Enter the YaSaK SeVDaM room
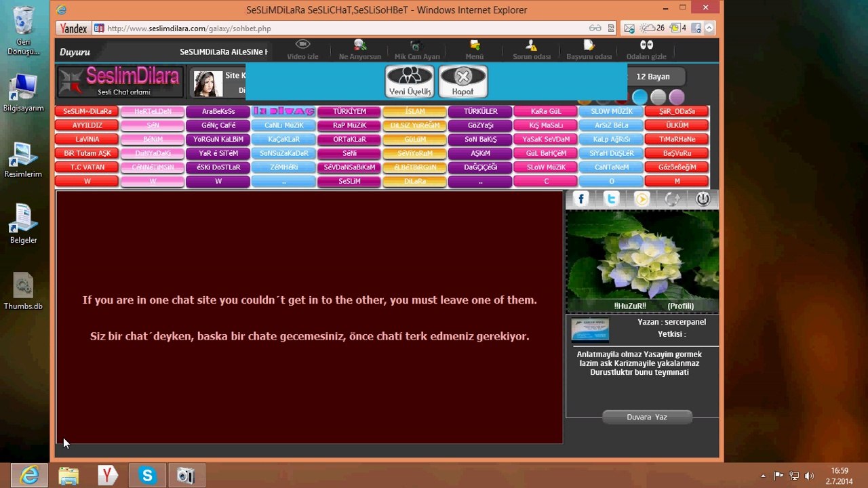868x488 pixels. click(x=546, y=139)
